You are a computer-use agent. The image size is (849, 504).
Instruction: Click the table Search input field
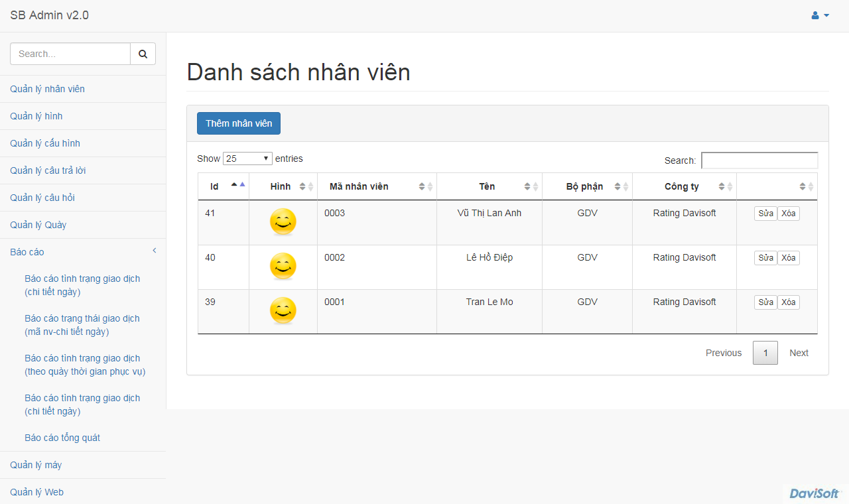click(759, 160)
